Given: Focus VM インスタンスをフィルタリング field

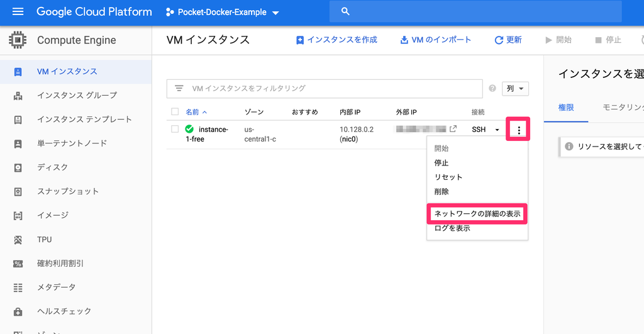Looking at the screenshot, I should [x=325, y=89].
